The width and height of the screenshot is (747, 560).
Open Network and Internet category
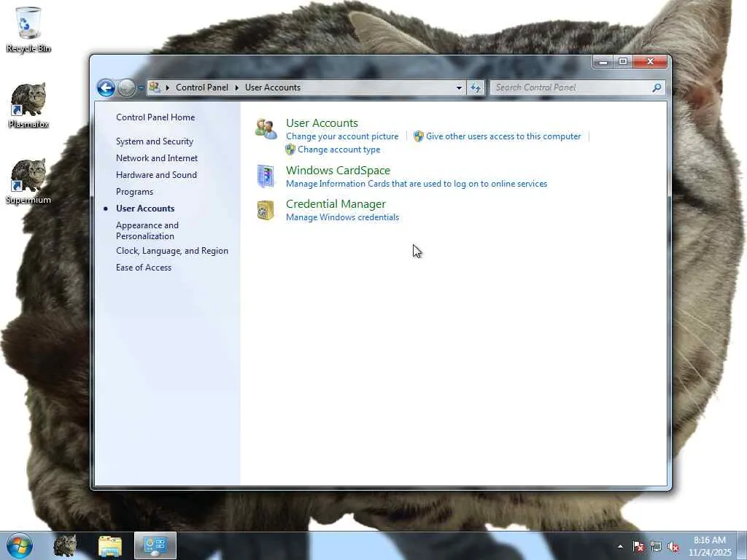[x=157, y=158]
